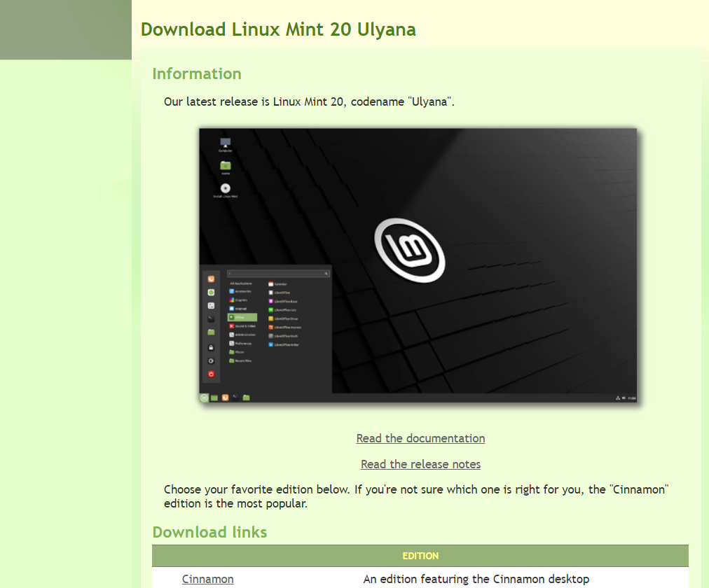This screenshot has height=588, width=709.
Task: Click the network icon in the system tray
Action: (x=617, y=398)
